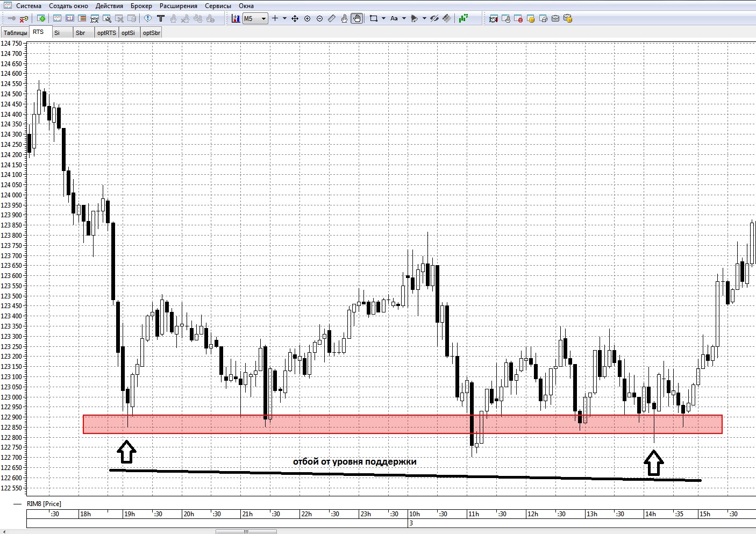Open the handshake trades table icon after search
Image resolution: width=756 pixels, height=534 pixels.
point(95,19)
